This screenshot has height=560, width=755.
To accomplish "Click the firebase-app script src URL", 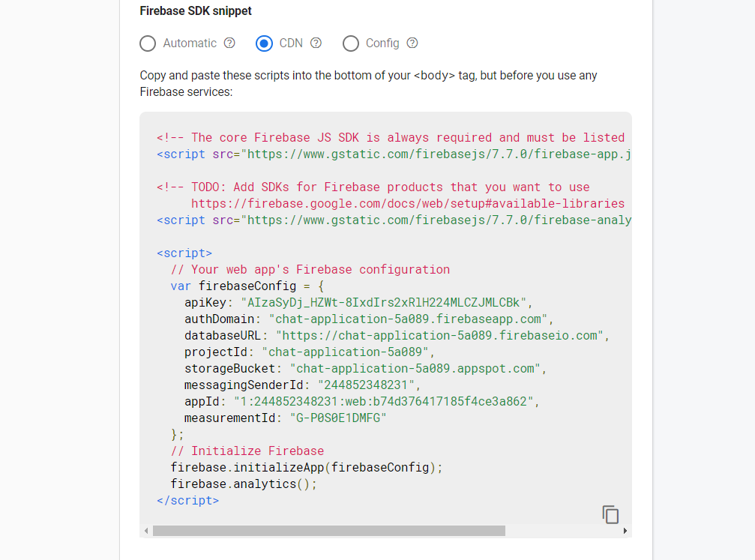I will pos(439,154).
